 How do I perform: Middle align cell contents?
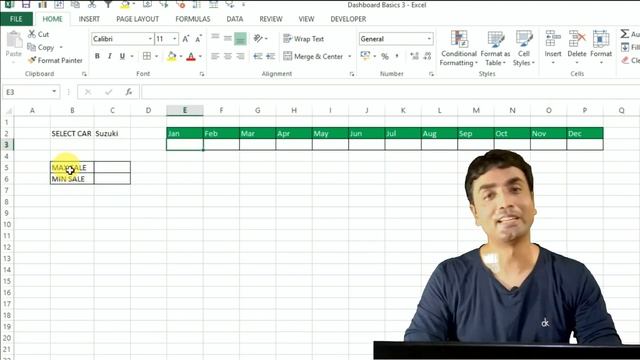click(x=228, y=39)
